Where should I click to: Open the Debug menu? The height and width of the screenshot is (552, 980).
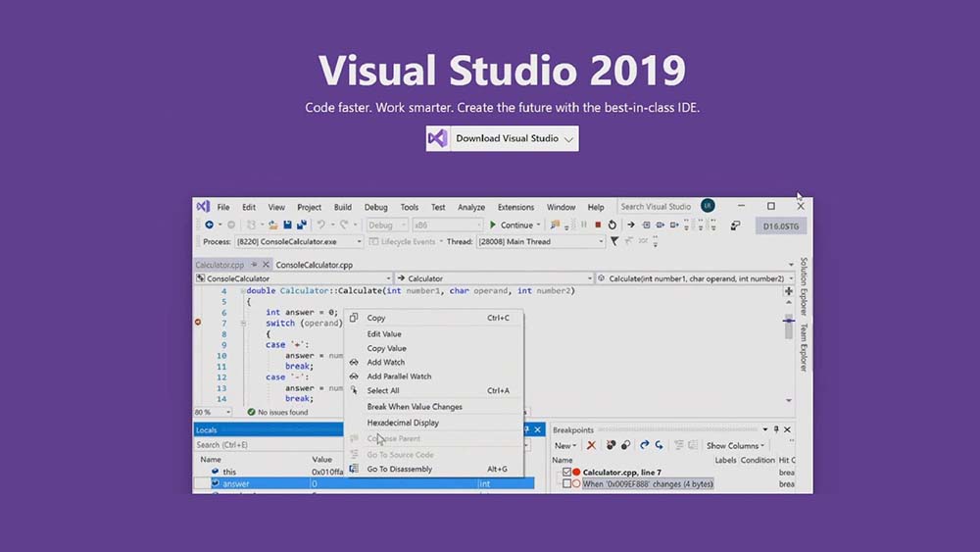[375, 207]
